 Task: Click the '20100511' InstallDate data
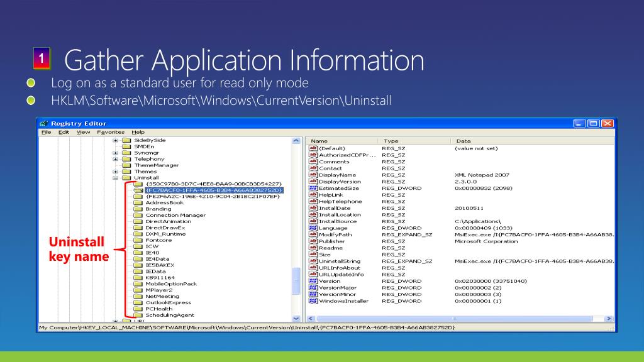point(469,208)
